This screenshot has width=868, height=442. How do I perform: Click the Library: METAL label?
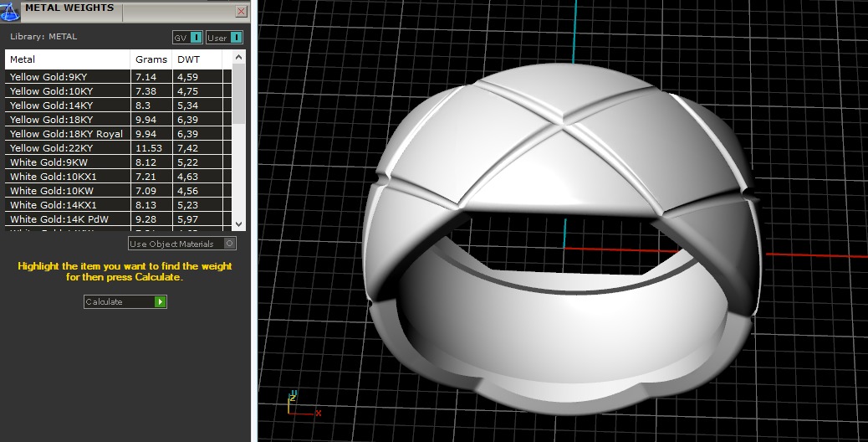pyautogui.click(x=43, y=37)
